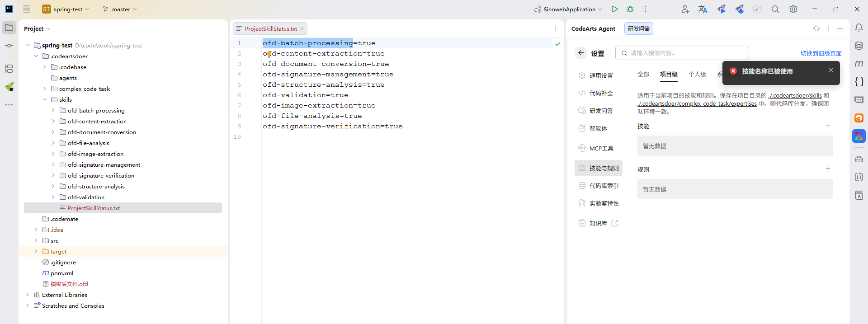Open the Structure tool window icon
868x324 pixels.
coord(9,69)
